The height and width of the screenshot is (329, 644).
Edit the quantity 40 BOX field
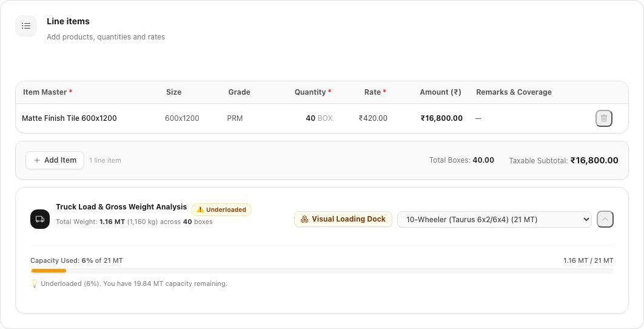pyautogui.click(x=319, y=118)
